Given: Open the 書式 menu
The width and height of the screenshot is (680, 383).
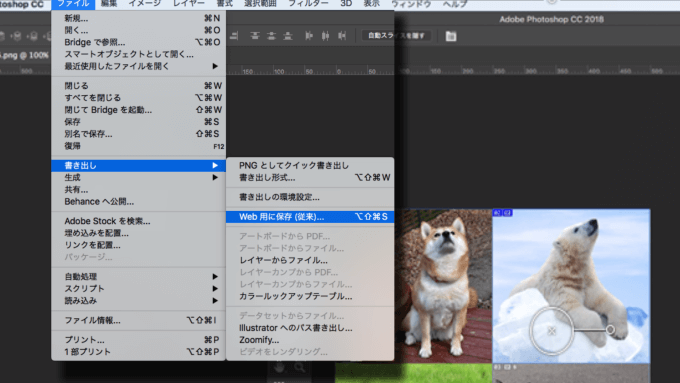Looking at the screenshot, I should (225, 4).
